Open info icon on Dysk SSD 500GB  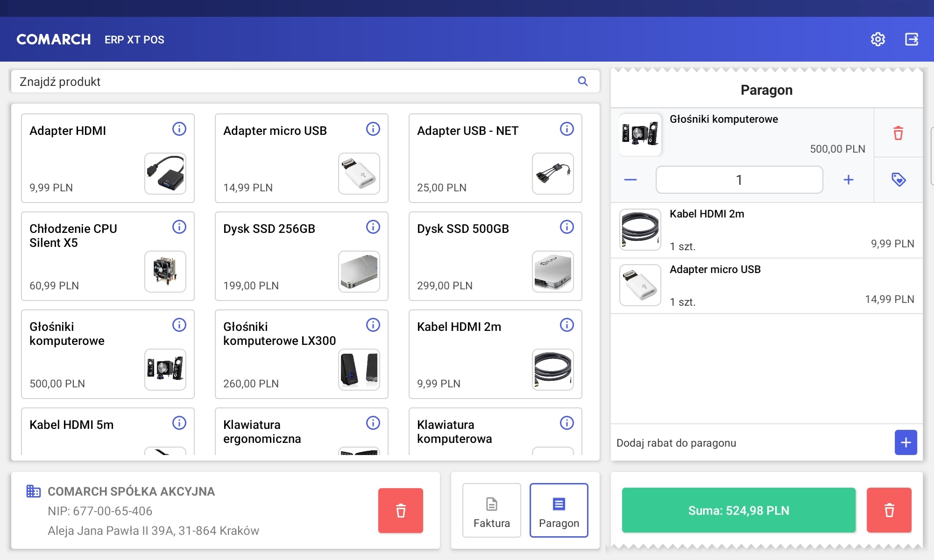566,227
